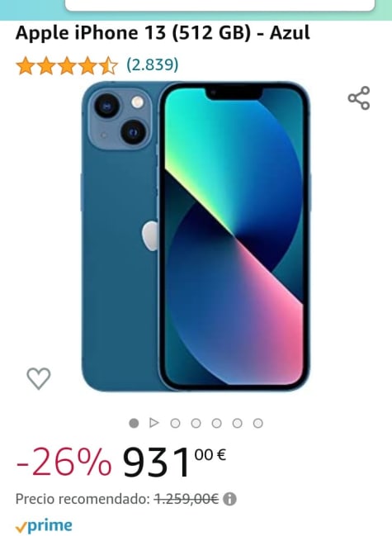Viewport: 392px width, 536px height.
Task: Click the star rating icons
Action: point(67,65)
